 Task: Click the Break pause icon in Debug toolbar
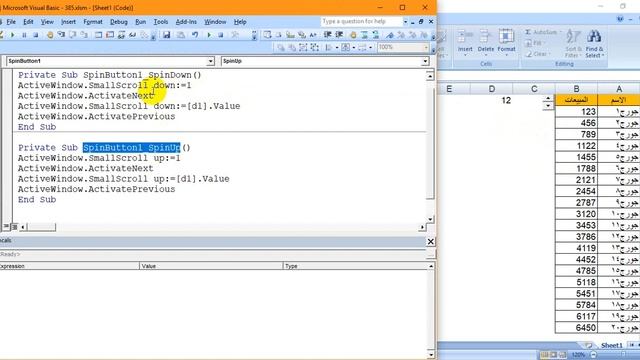[x=24, y=35]
